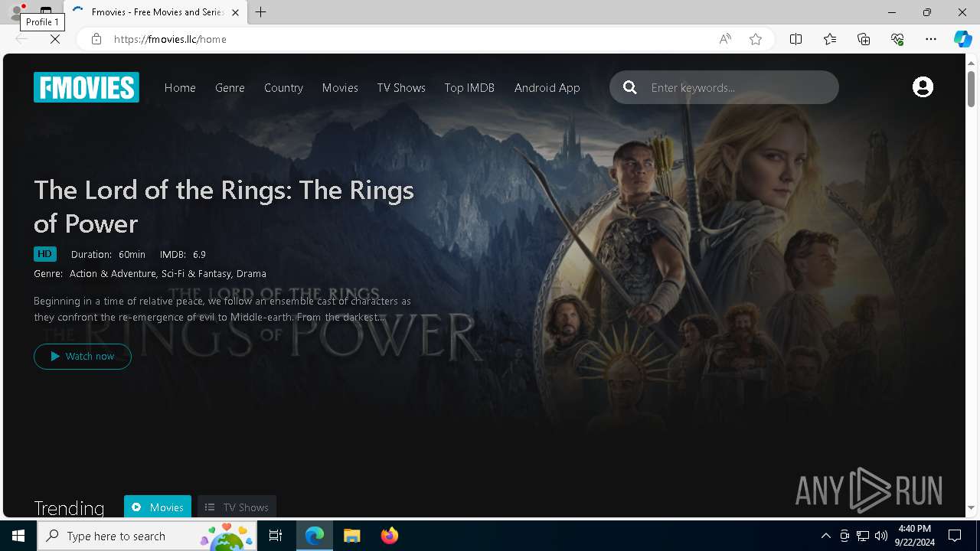Open the Country menu
This screenshot has width=980, height=551.
pos(283,87)
